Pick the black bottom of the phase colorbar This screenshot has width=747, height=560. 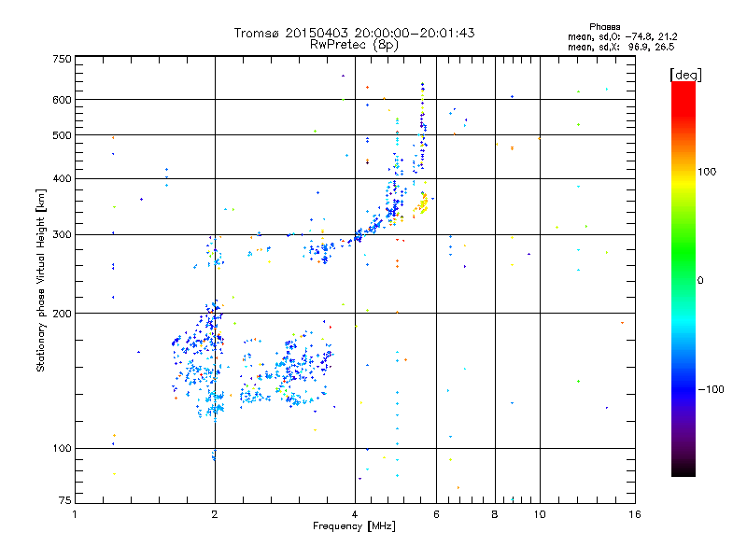point(684,469)
